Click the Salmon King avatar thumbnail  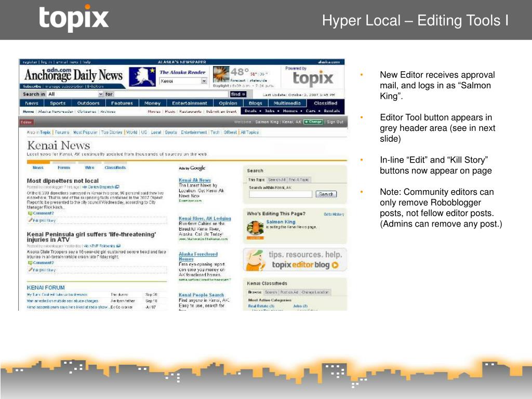click(x=255, y=228)
